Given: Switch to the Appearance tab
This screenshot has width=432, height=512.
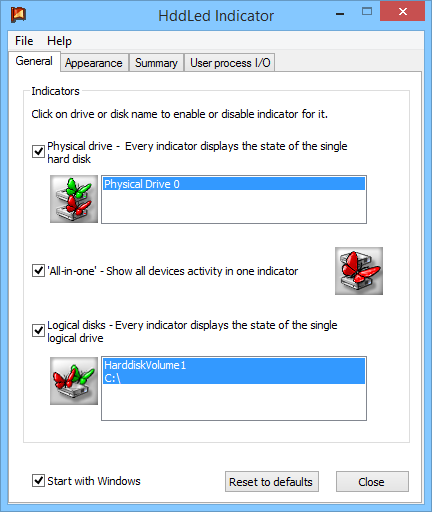Looking at the screenshot, I should click(94, 63).
